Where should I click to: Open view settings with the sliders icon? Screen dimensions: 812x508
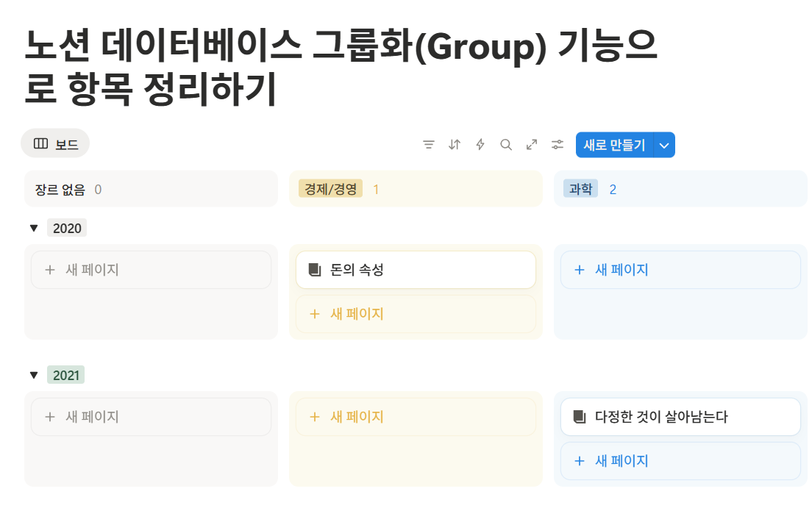557,145
